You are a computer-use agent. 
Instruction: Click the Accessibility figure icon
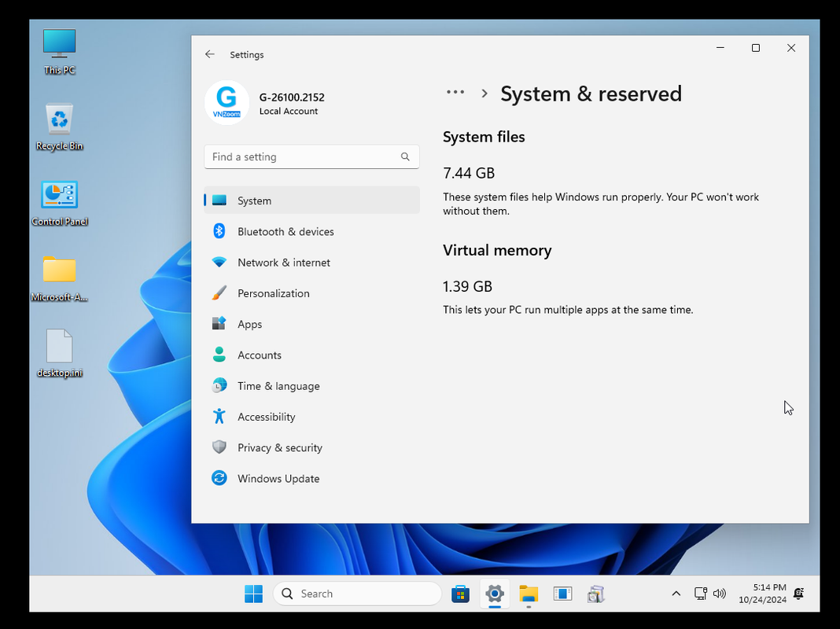click(219, 416)
